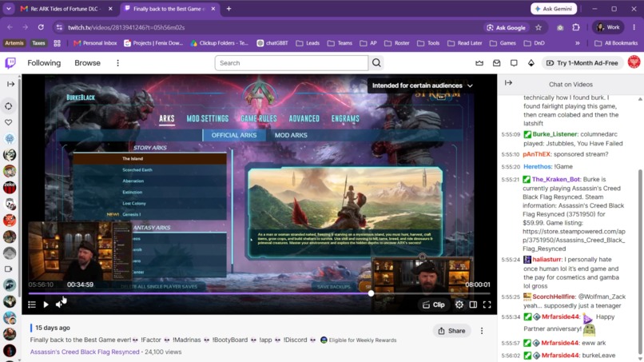This screenshot has height=362, width=644.
Task: Open whispers chat bubble icon
Action: click(x=514, y=63)
